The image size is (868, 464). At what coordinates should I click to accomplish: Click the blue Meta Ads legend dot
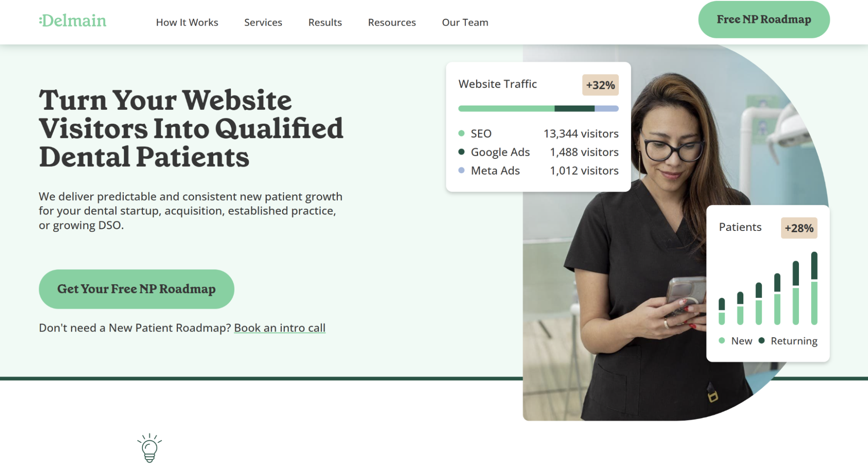pyautogui.click(x=462, y=171)
